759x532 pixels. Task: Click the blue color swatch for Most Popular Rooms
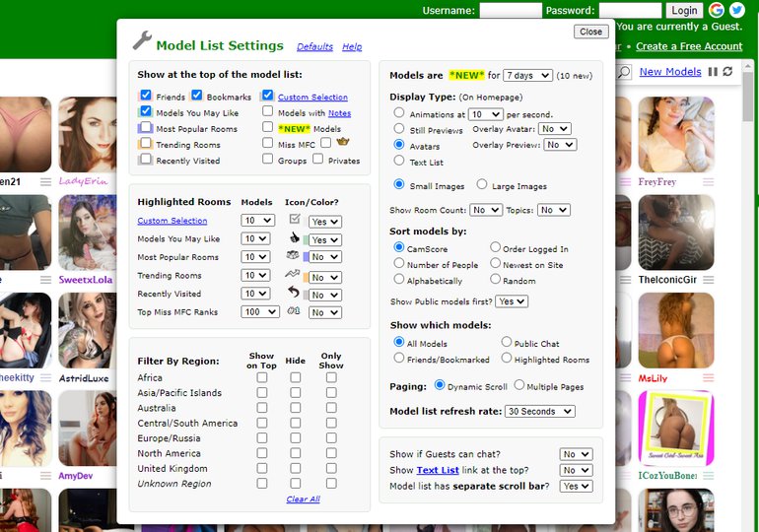(306, 257)
